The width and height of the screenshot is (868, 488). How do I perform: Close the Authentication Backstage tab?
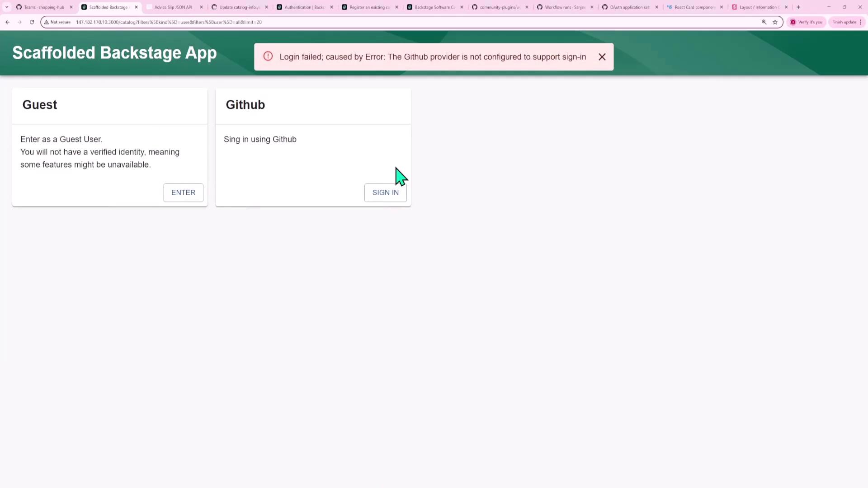[x=331, y=7]
